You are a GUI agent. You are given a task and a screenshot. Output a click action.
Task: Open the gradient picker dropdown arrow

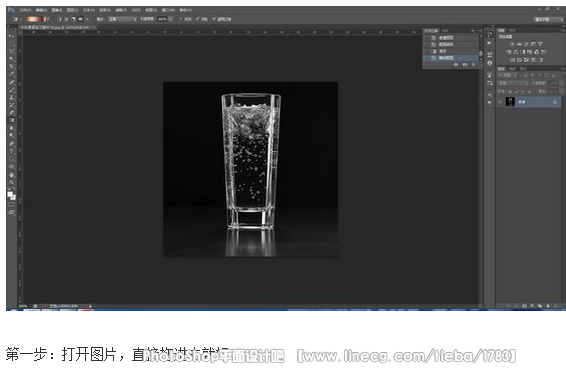click(x=47, y=19)
